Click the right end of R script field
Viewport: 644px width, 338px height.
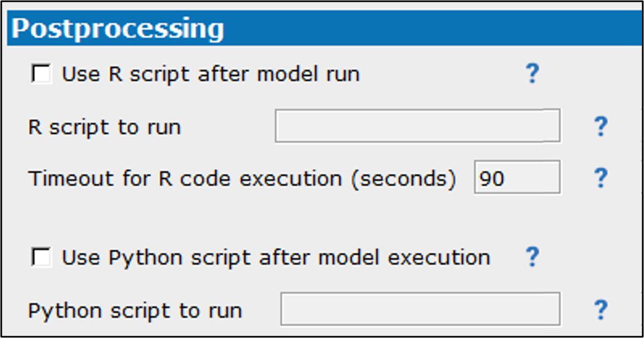550,126
